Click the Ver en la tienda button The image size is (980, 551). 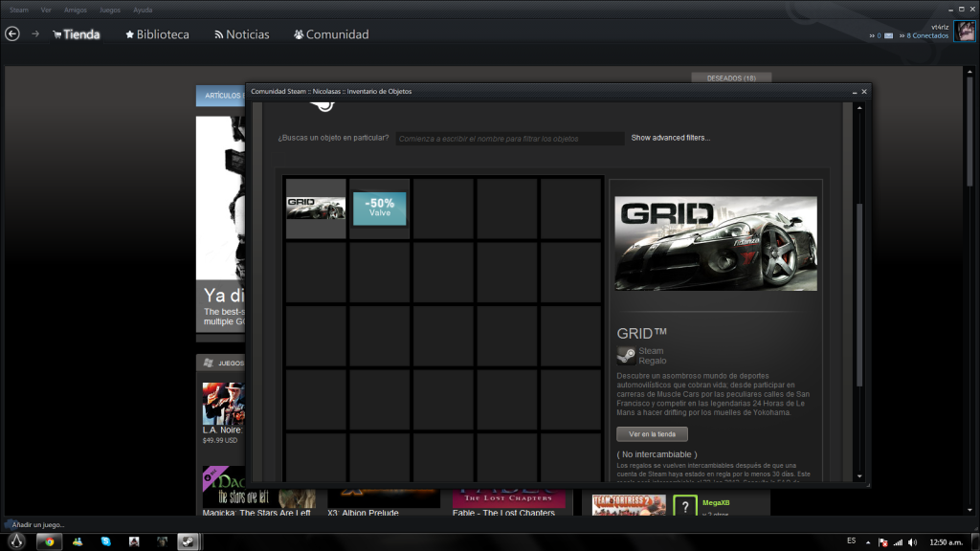coord(652,434)
